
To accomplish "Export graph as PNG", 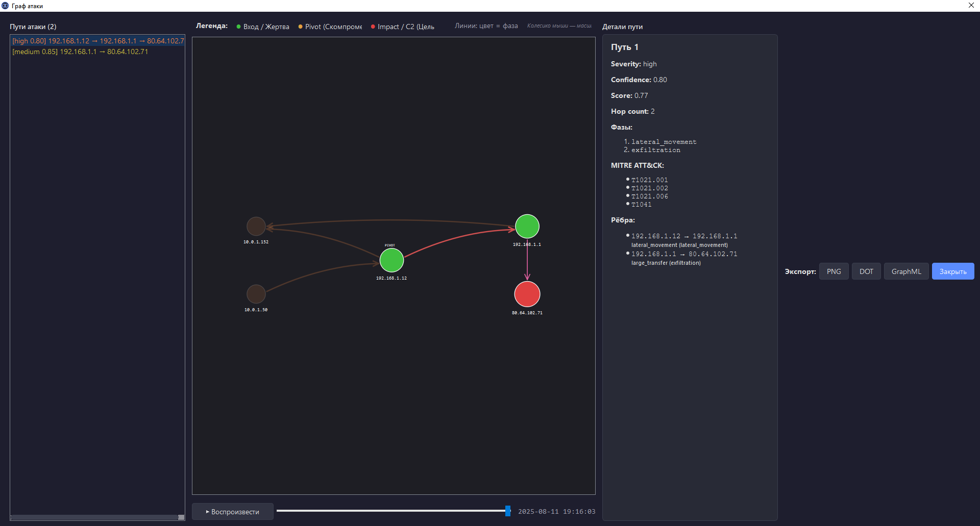I will click(834, 271).
